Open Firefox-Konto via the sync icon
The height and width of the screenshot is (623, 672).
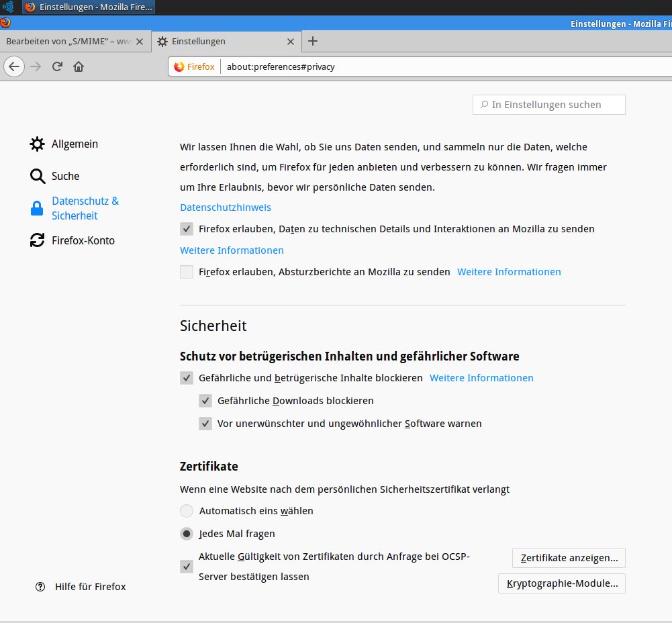click(x=37, y=240)
